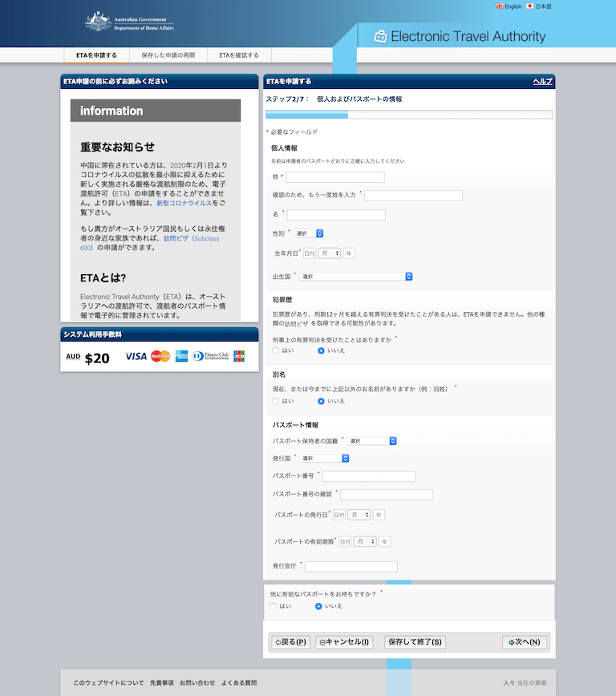Open the 生年月日 month dropdown
616x696 pixels.
[x=329, y=253]
